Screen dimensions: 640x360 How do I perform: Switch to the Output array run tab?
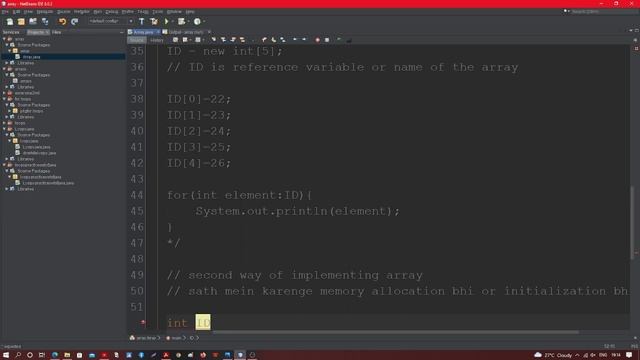(x=186, y=32)
